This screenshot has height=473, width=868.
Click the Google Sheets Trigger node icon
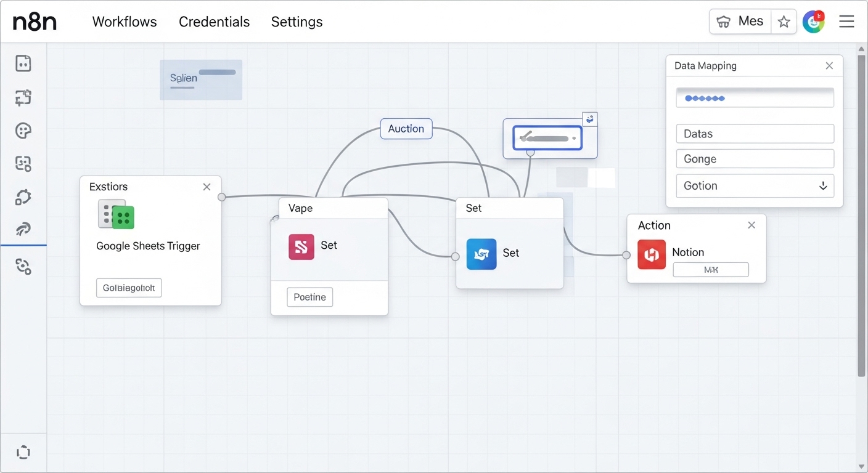pyautogui.click(x=117, y=214)
